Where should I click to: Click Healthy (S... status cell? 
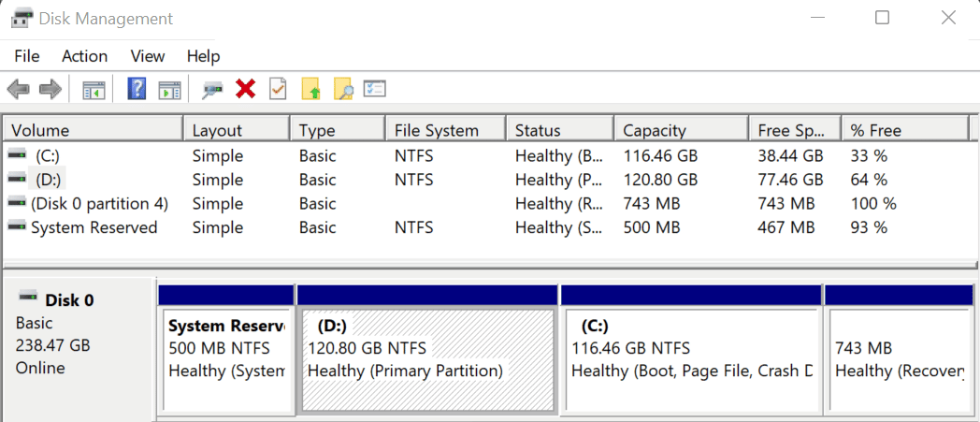coord(559,227)
